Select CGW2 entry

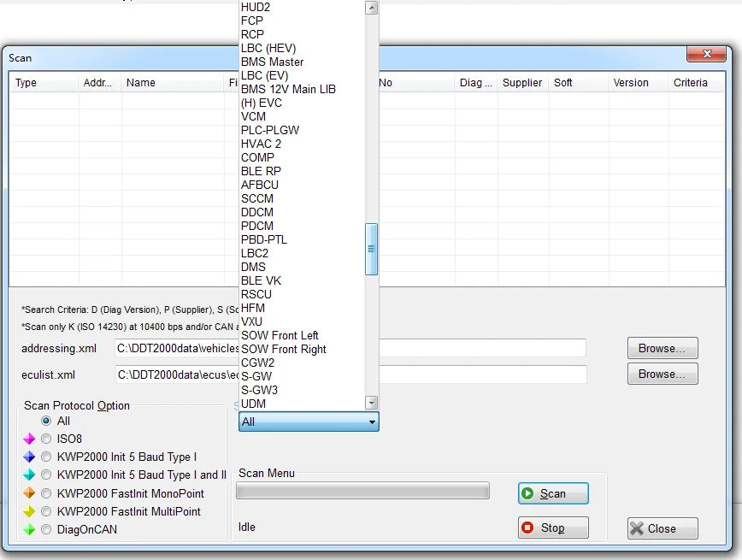tap(302, 363)
